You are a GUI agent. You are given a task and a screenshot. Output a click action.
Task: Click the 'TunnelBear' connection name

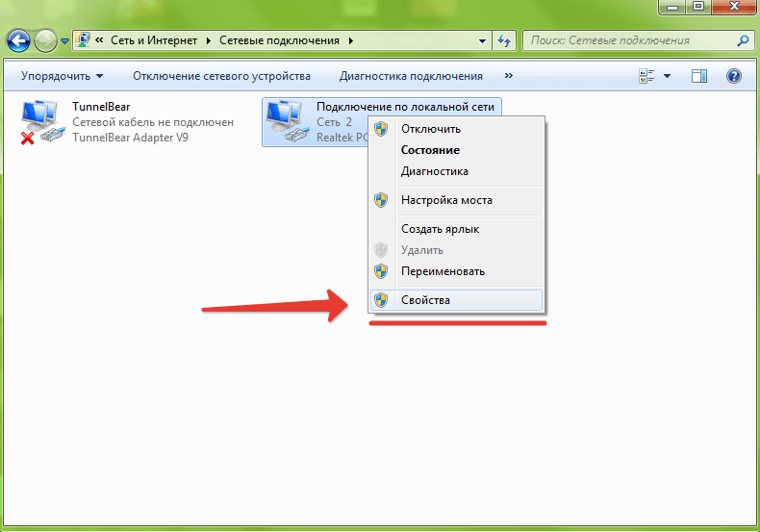[101, 107]
